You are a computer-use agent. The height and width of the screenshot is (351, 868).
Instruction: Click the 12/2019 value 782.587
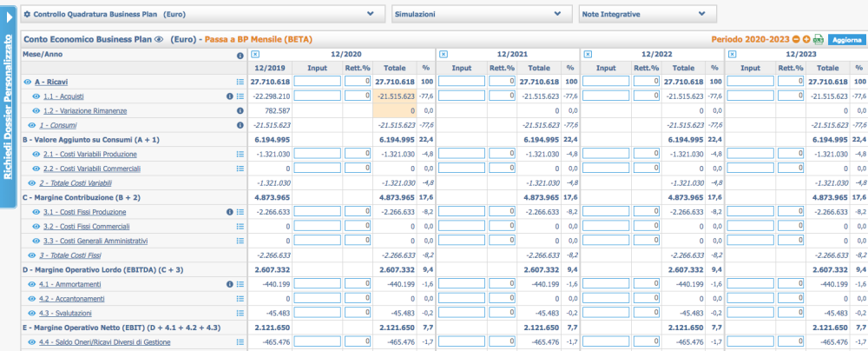click(278, 110)
